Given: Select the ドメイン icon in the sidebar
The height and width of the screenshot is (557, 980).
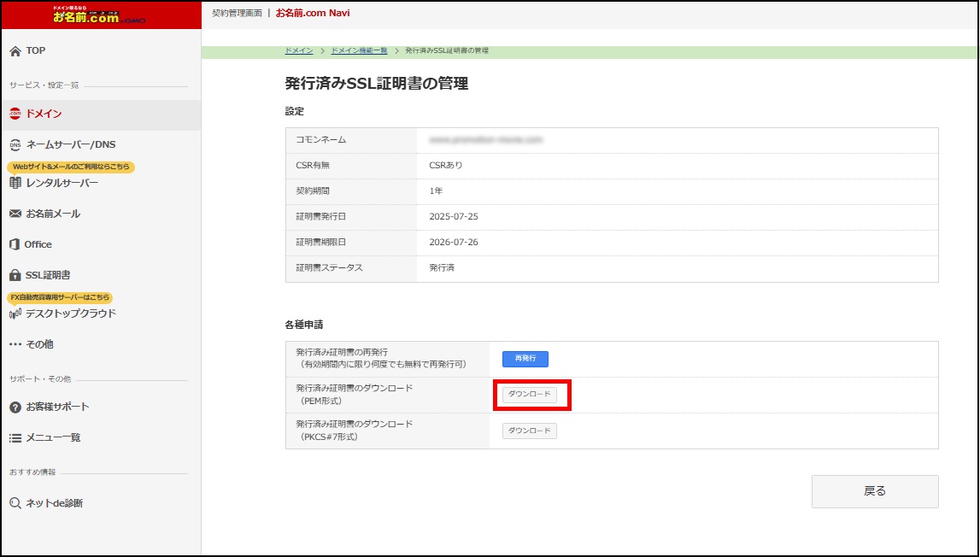Looking at the screenshot, I should (x=15, y=113).
